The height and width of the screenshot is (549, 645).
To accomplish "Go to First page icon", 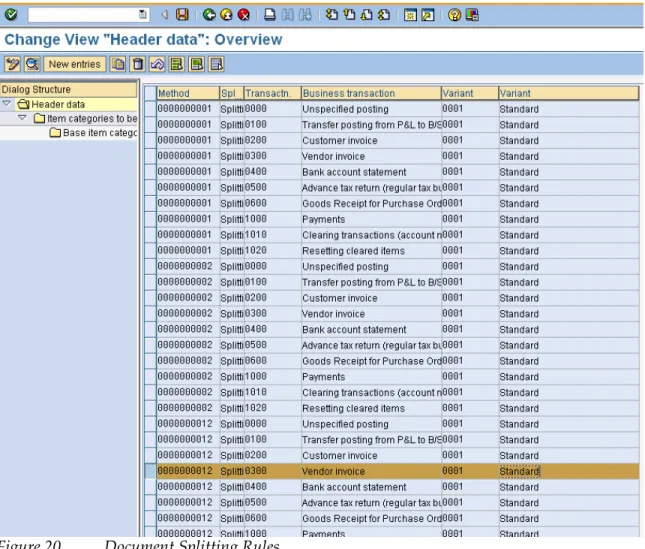I will pyautogui.click(x=332, y=15).
